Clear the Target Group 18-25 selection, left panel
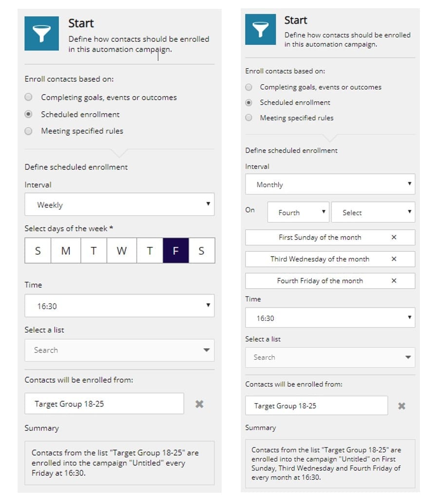This screenshot has height=504, width=437. tap(199, 404)
